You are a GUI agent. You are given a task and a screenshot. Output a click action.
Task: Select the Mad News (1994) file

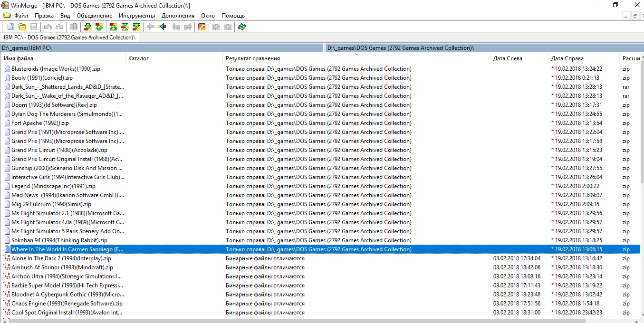67,195
